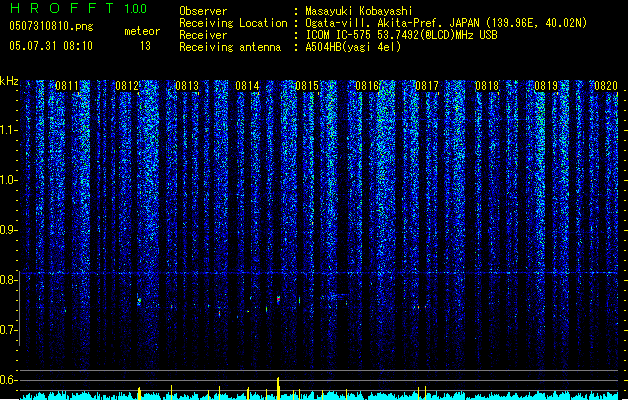Click the 0812 time marker
This screenshot has height=400, width=629.
pos(127,86)
